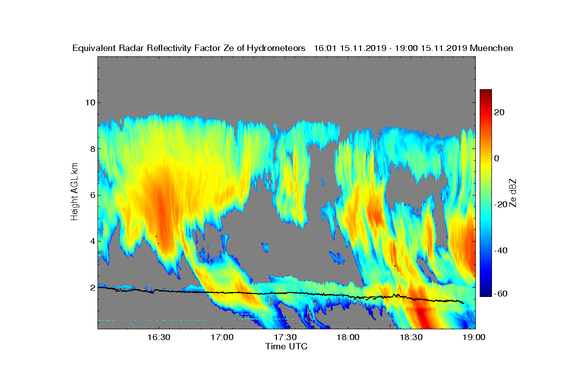Click the yellow section of the colorbar
The height and width of the screenshot is (392, 588).
486,167
